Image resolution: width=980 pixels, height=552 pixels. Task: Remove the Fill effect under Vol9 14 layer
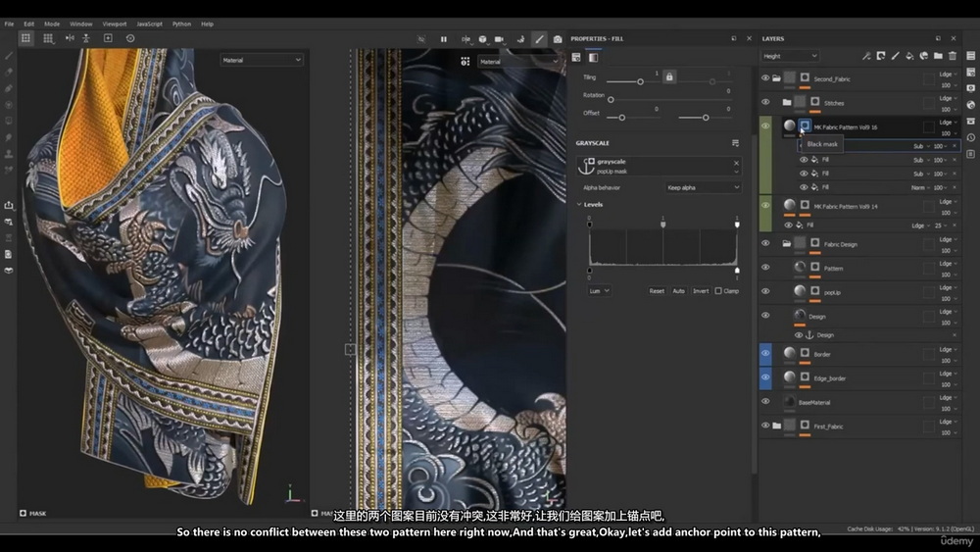pos(955,226)
